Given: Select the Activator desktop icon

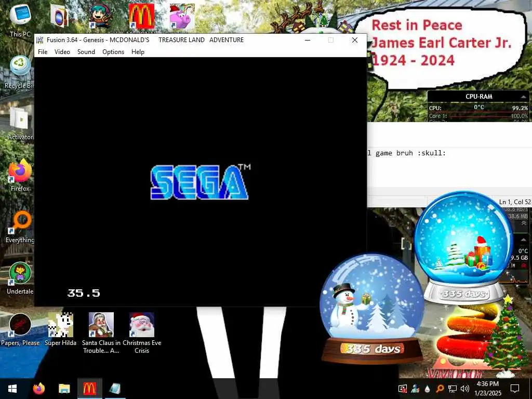Looking at the screenshot, I should (x=20, y=124).
